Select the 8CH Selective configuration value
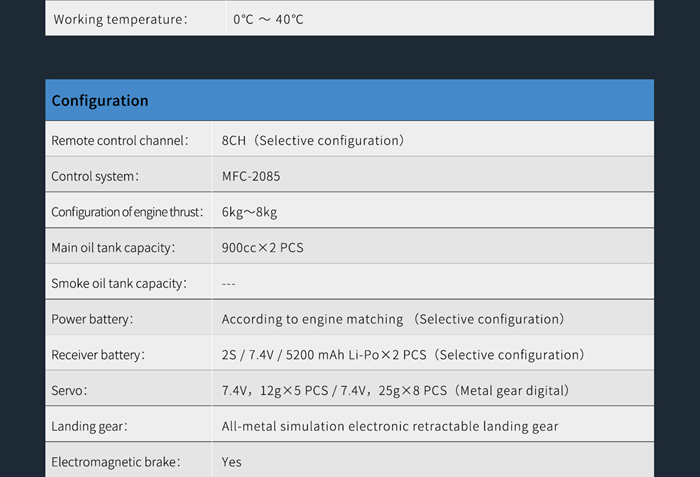 (x=312, y=141)
